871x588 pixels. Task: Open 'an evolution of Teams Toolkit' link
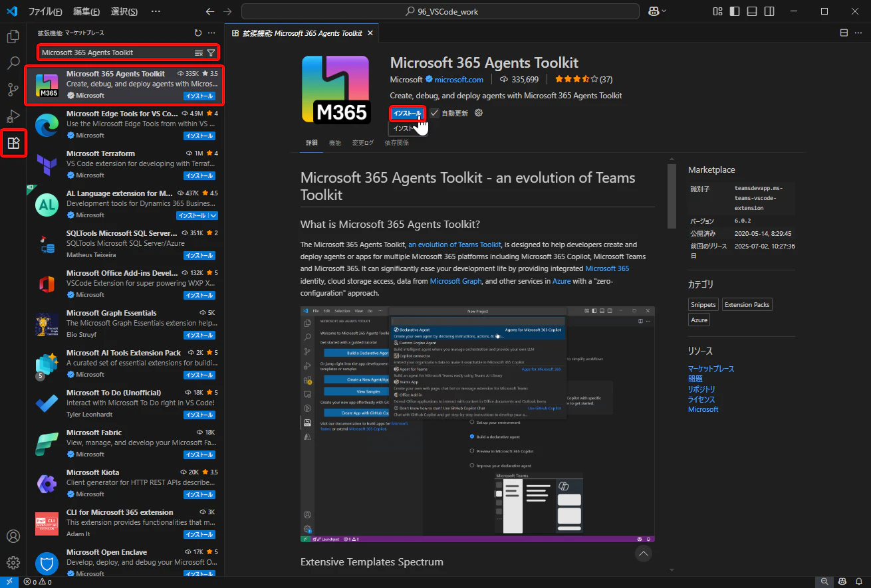455,245
